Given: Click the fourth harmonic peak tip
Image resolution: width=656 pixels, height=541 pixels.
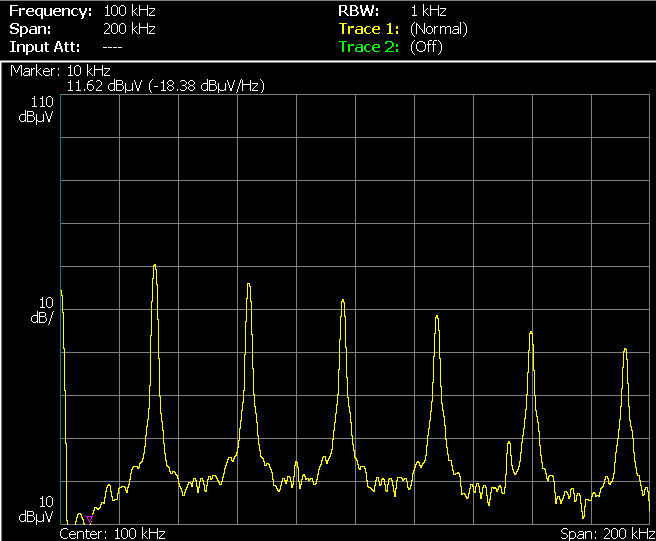Looking at the screenshot, I should pyautogui.click(x=437, y=316).
